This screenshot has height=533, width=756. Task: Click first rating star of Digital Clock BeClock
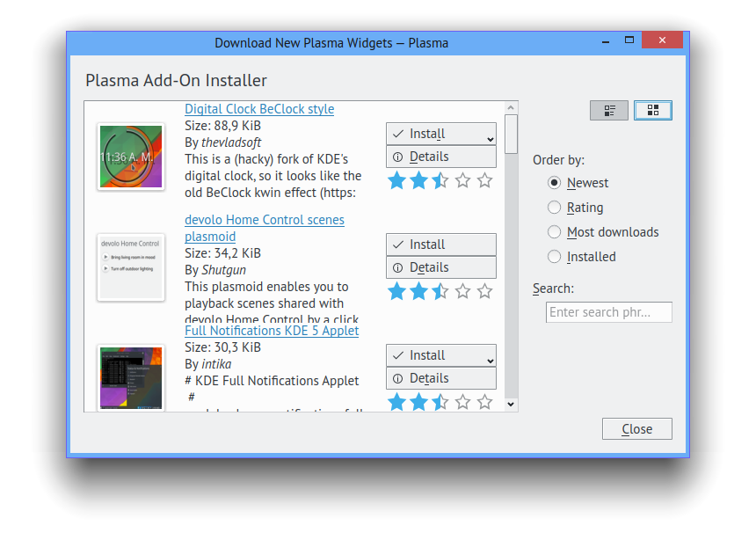(396, 181)
